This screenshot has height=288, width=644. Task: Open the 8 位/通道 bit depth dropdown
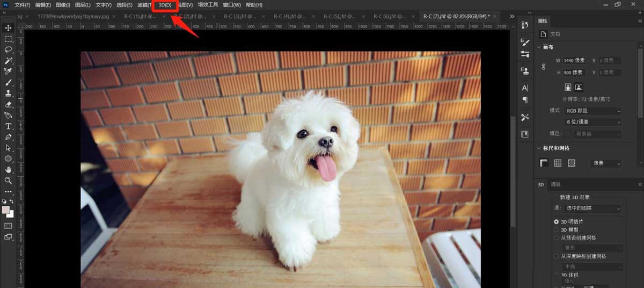click(593, 122)
